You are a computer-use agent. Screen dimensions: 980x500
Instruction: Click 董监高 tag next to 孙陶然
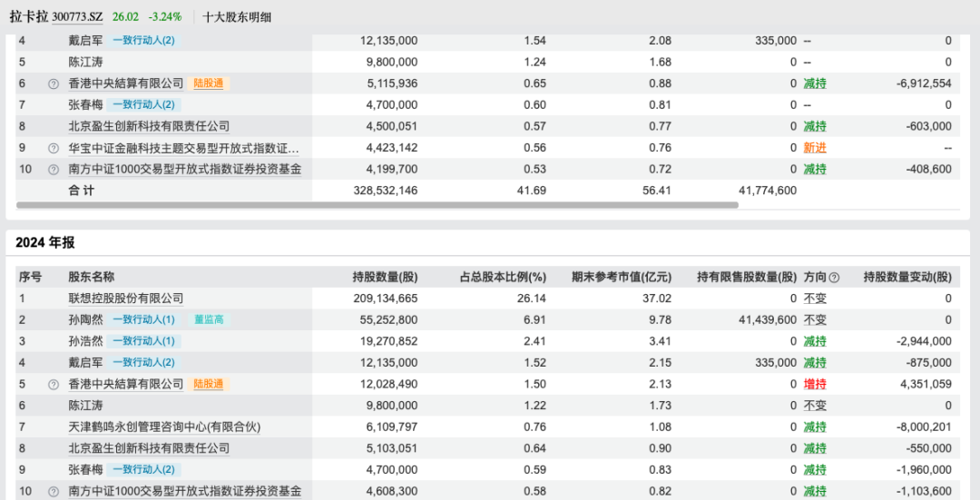point(209,319)
